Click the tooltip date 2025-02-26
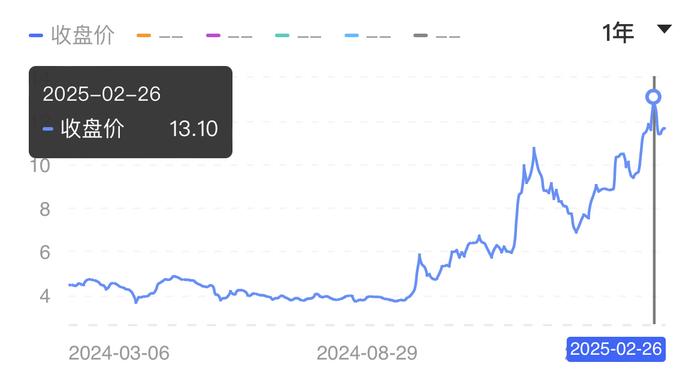Screen dimensions: 700x377 [x=102, y=94]
